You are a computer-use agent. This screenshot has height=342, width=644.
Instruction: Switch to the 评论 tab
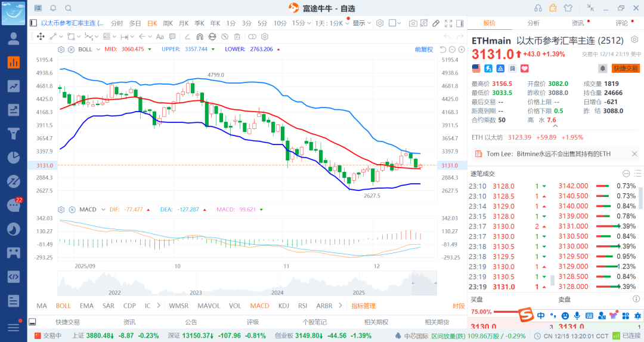coord(622,23)
